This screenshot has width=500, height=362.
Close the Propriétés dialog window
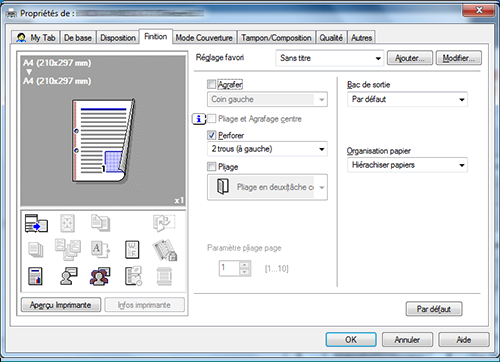[x=479, y=10]
